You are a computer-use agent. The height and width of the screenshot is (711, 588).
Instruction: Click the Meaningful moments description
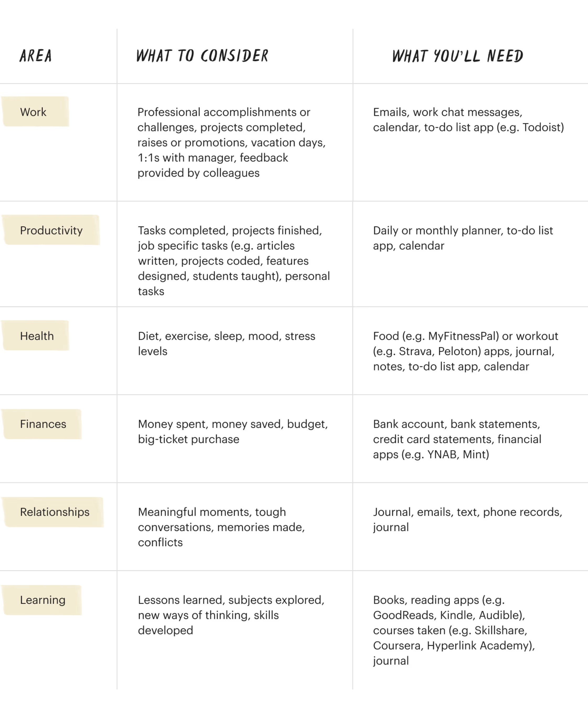221,527
